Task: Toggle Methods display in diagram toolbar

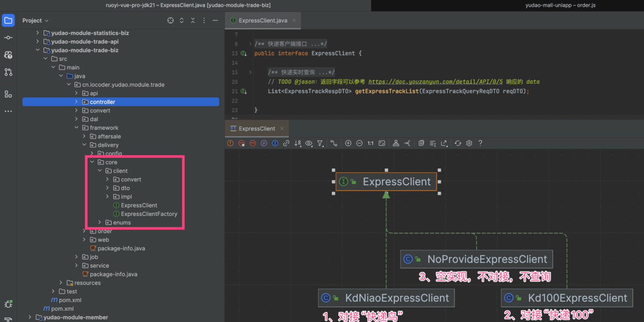Action: (253, 143)
